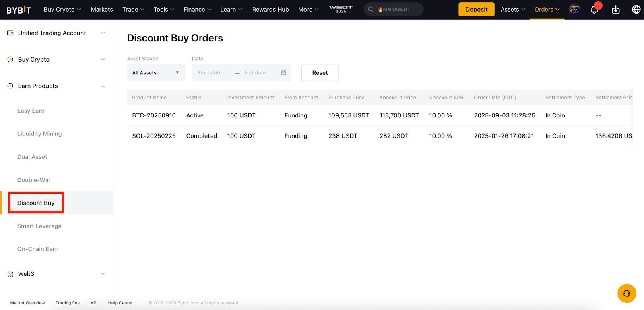
Task: Click the 2025-09-03 11:28:25 order date
Action: 505,115
